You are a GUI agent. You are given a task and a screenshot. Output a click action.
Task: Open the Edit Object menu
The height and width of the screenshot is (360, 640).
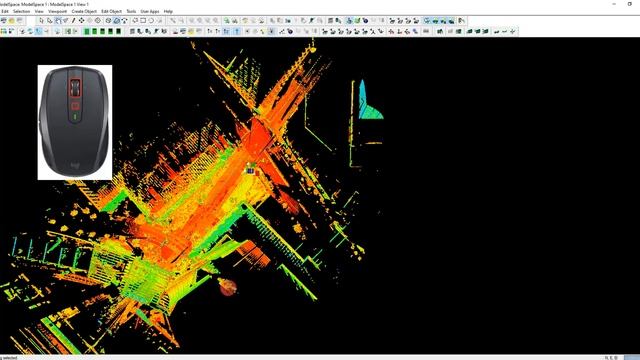coord(111,11)
